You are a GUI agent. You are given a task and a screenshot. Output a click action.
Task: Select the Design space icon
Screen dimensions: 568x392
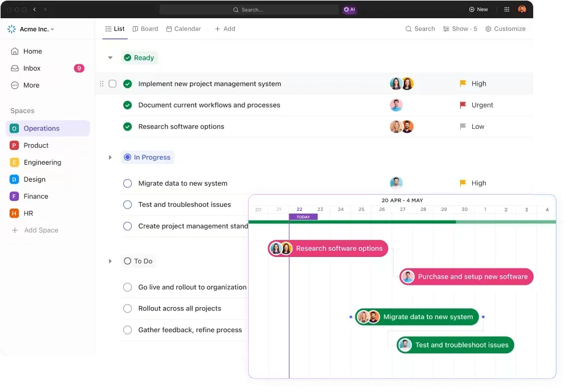(x=14, y=179)
